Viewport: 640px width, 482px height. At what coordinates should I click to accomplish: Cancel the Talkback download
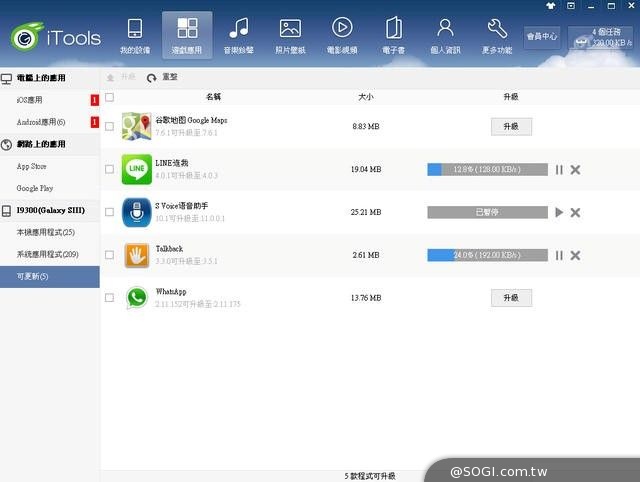pyautogui.click(x=575, y=255)
